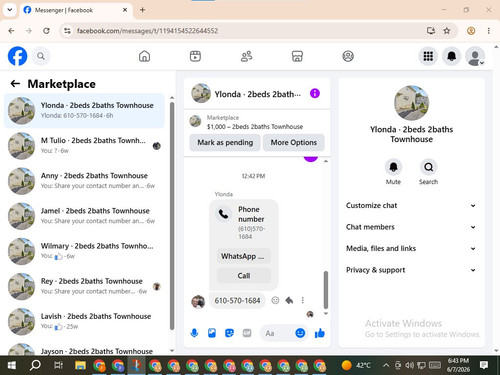Viewport: 500px width, 375px height.
Task: Send a thumbs up like
Action: click(320, 333)
